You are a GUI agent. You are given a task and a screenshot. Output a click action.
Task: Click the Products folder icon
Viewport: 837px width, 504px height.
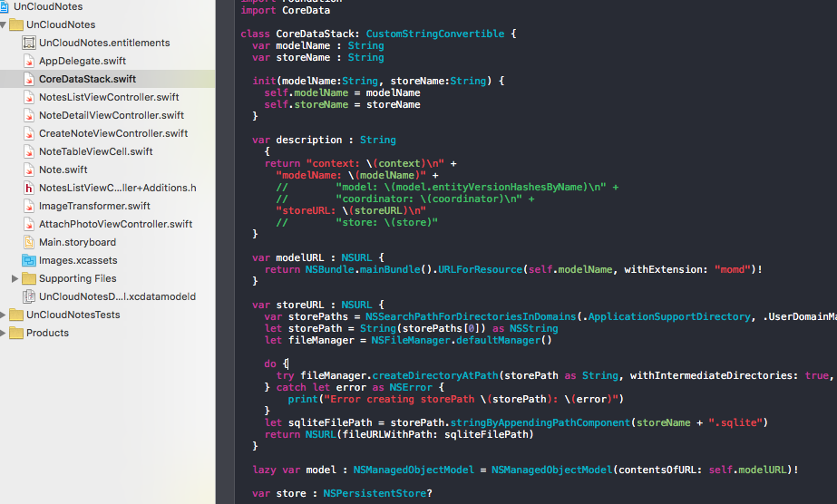(16, 333)
